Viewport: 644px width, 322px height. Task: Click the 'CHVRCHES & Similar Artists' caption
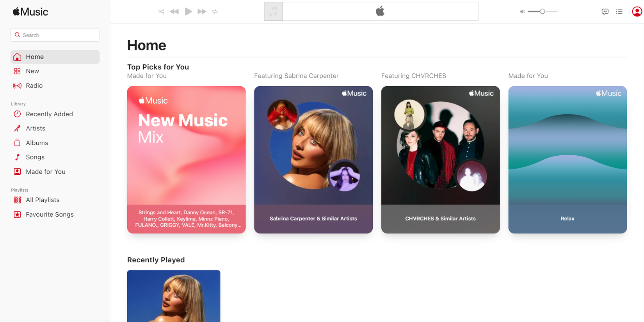coord(440,219)
